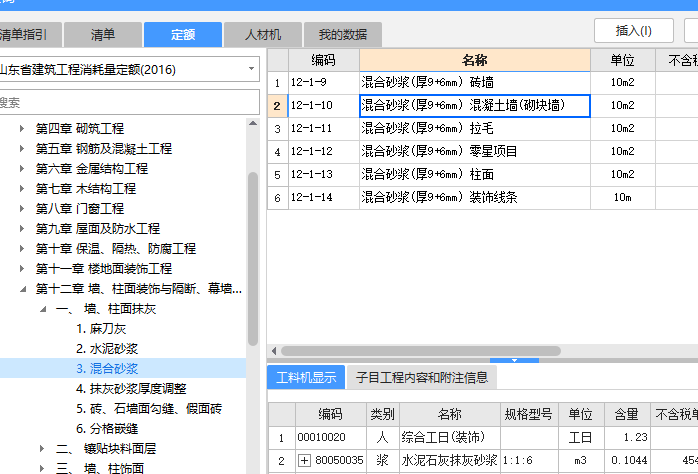The image size is (698, 474).
Task: Switch to 工料机显示 tab
Action: (x=306, y=377)
